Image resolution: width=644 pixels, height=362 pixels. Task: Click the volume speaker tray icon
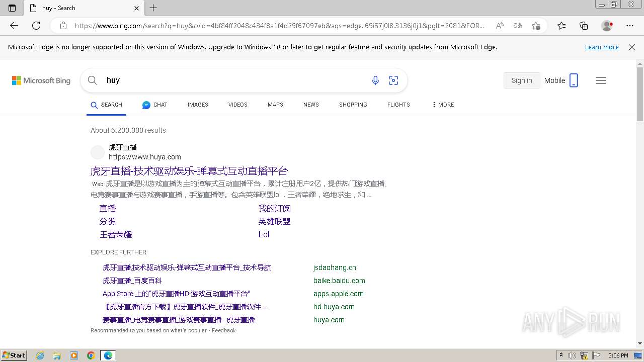click(573, 355)
